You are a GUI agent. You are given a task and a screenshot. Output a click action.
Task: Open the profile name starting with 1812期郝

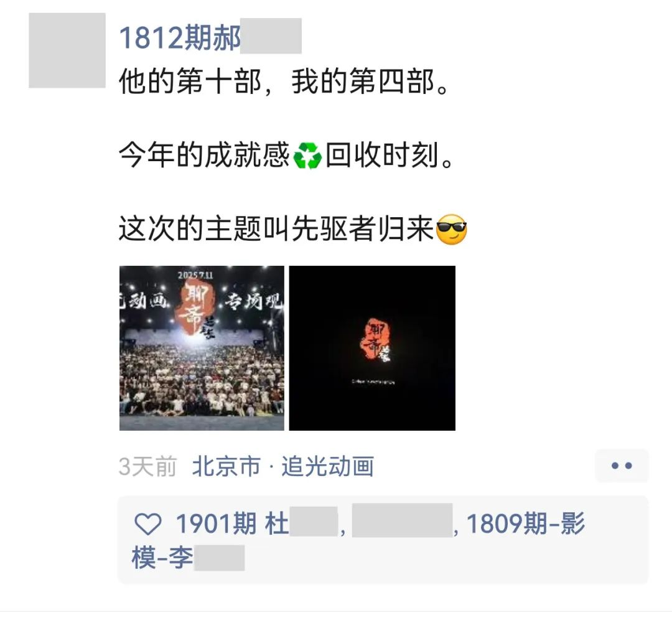210,37
